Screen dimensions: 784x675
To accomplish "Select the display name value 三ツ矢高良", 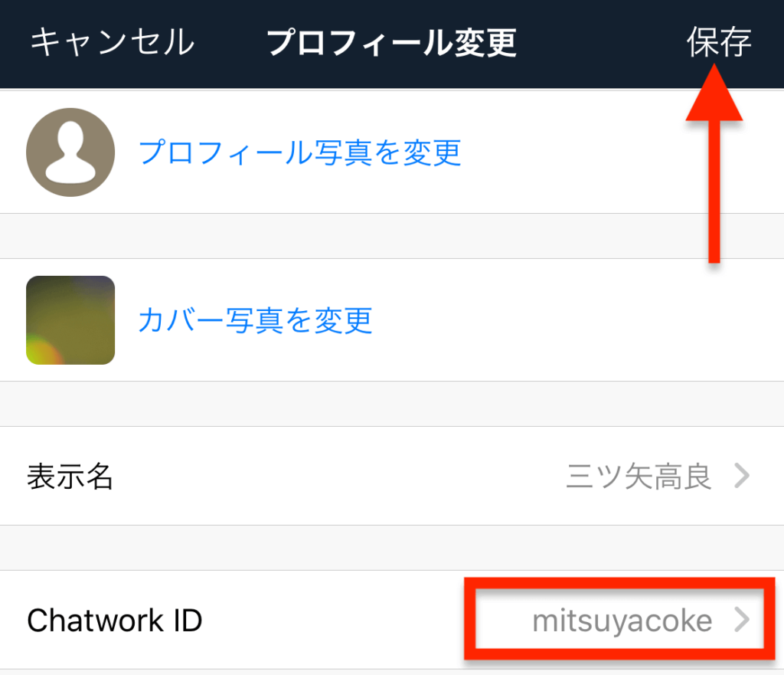I will (639, 476).
